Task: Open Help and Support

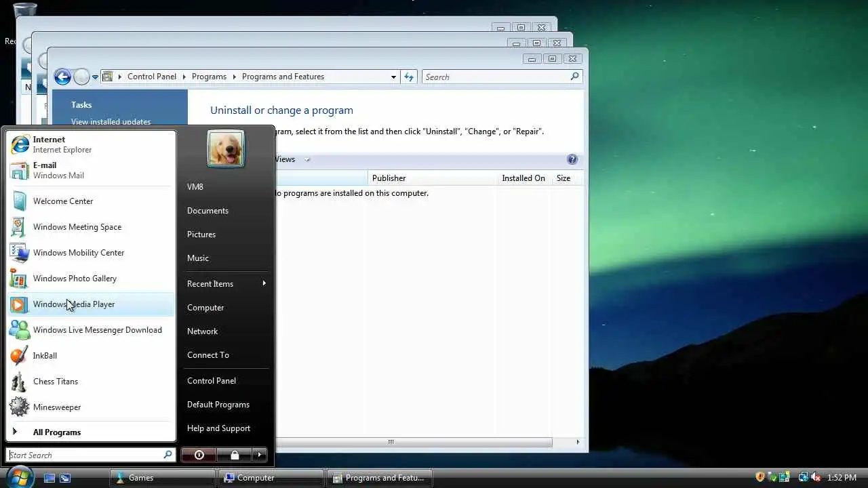Action: point(226,428)
